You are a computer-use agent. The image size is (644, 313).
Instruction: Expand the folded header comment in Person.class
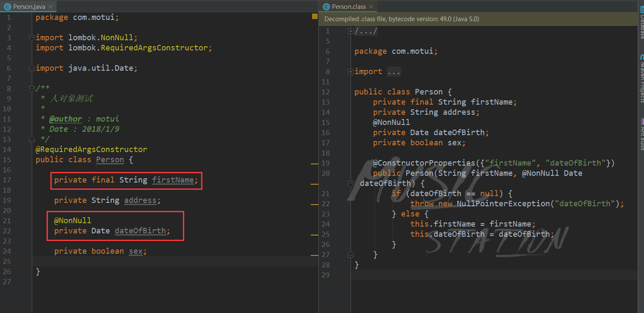[351, 31]
